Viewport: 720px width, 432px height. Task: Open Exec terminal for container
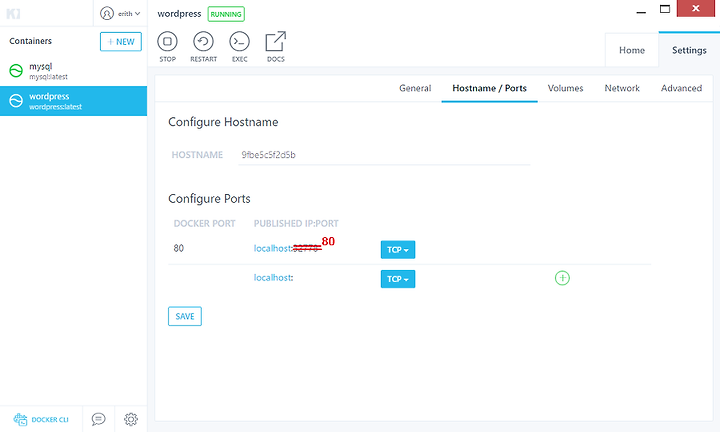(239, 46)
